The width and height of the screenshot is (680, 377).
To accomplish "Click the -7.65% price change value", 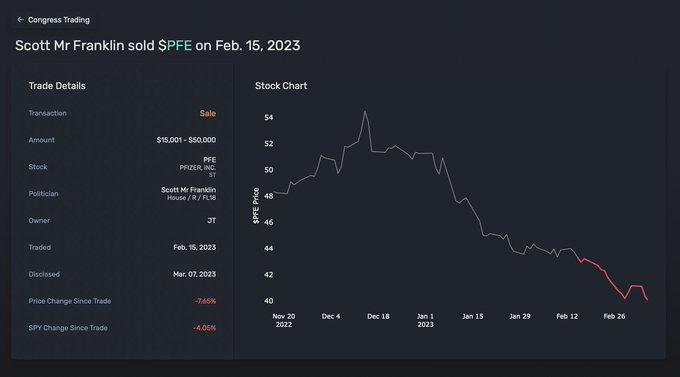I will click(205, 302).
